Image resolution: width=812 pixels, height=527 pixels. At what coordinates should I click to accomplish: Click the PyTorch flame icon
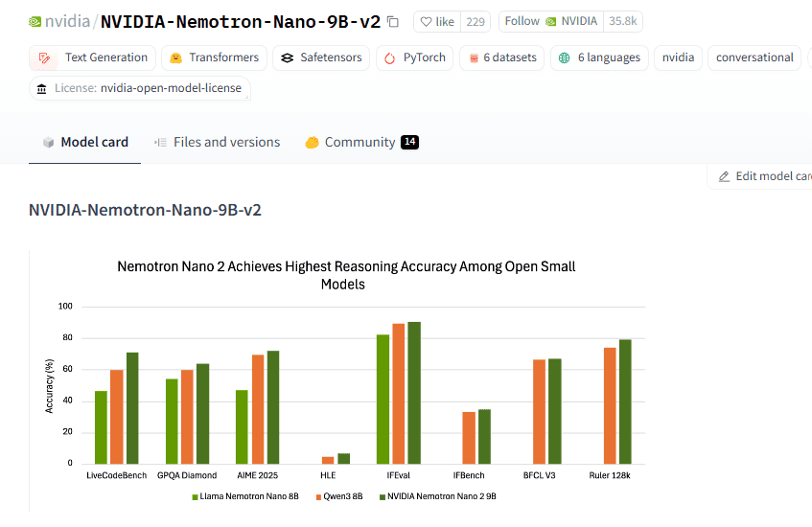pos(389,58)
